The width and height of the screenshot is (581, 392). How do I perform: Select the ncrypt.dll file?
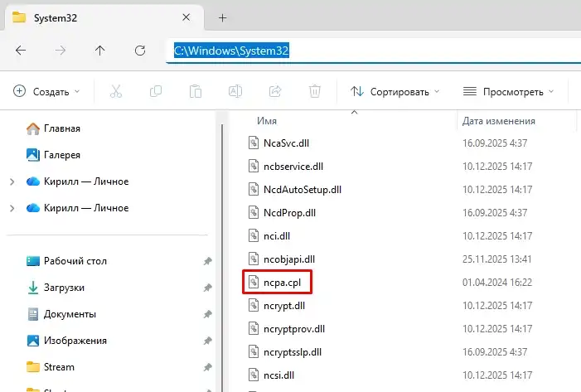tap(284, 306)
